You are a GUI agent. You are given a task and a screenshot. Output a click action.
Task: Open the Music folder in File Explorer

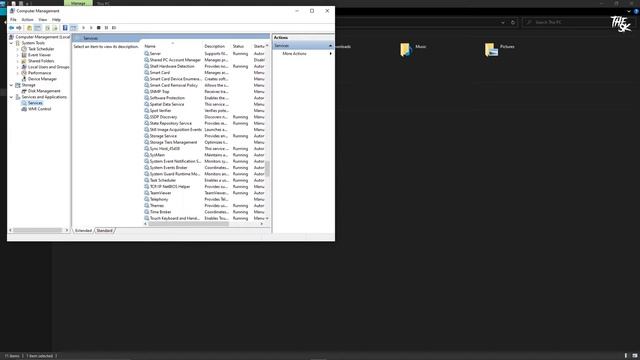(413, 49)
